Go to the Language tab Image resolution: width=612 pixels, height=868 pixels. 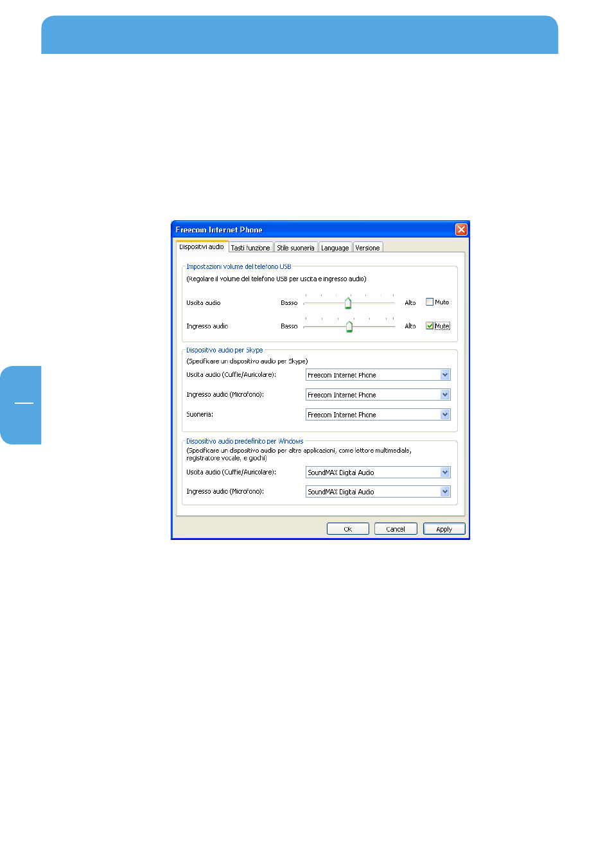(x=335, y=248)
